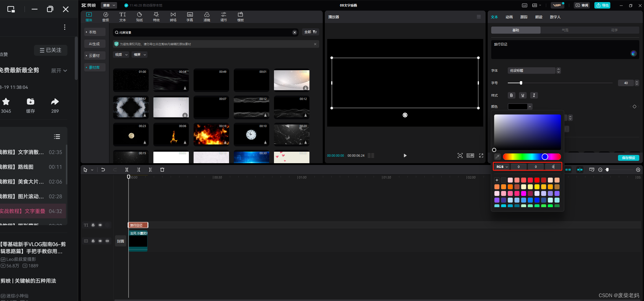Expand the 云素材 (Cloud assets) section
Image resolution: width=644 pixels, height=301 pixels.
95,56
